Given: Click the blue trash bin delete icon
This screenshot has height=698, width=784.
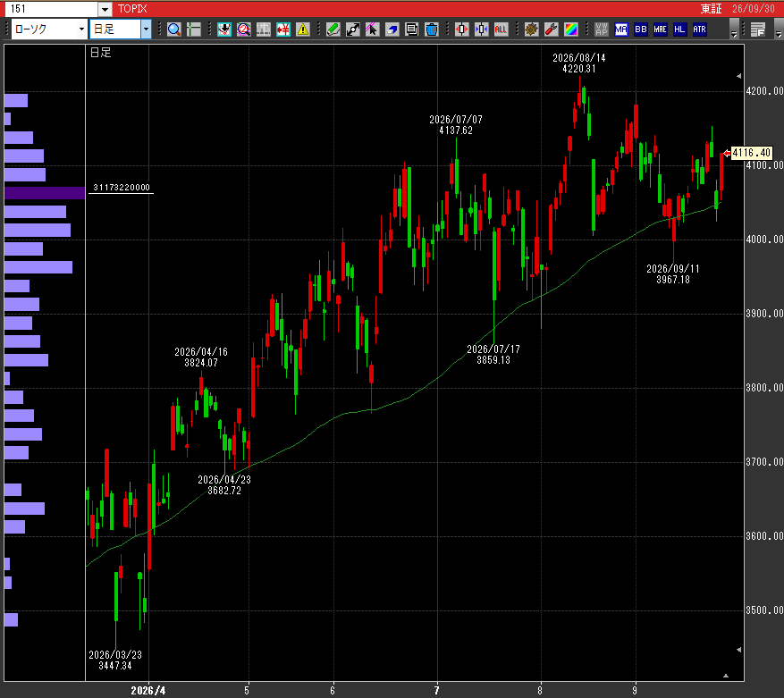Looking at the screenshot, I should click(431, 29).
